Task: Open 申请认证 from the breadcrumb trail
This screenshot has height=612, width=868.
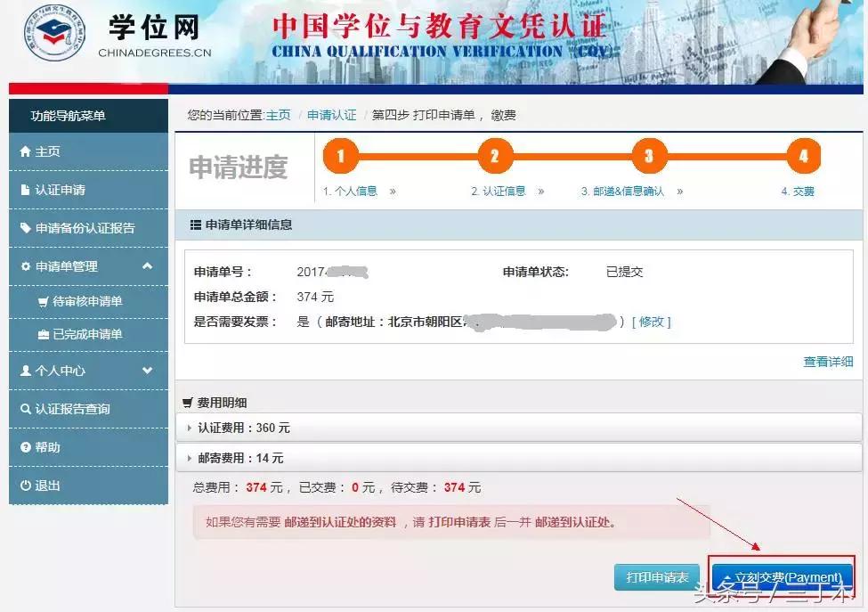Action: (331, 114)
